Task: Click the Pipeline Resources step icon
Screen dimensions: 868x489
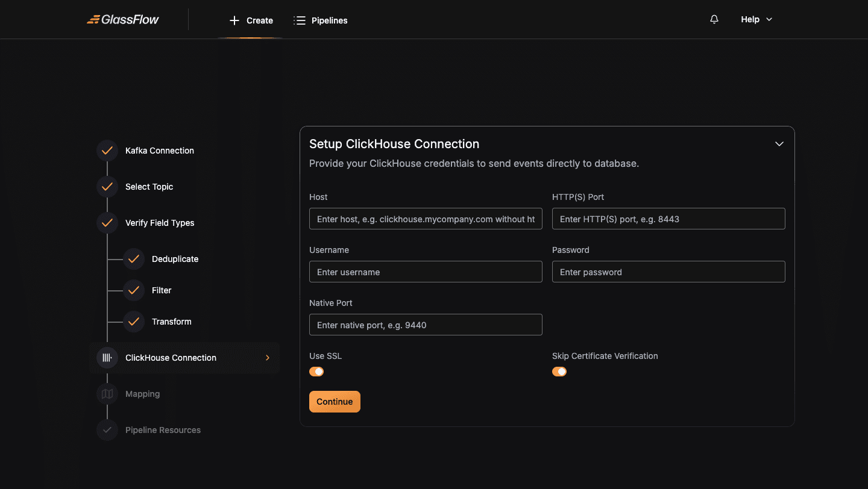Action: click(x=107, y=430)
